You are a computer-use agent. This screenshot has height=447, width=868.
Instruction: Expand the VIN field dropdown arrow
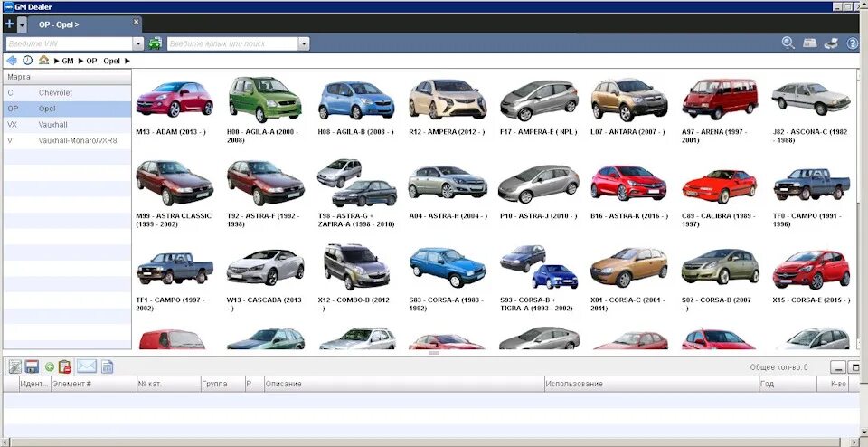point(138,43)
